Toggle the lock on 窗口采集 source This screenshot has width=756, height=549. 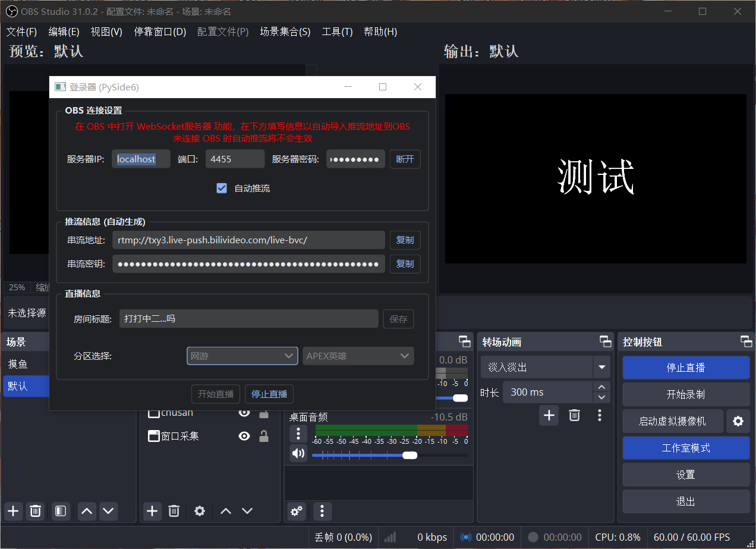point(264,436)
